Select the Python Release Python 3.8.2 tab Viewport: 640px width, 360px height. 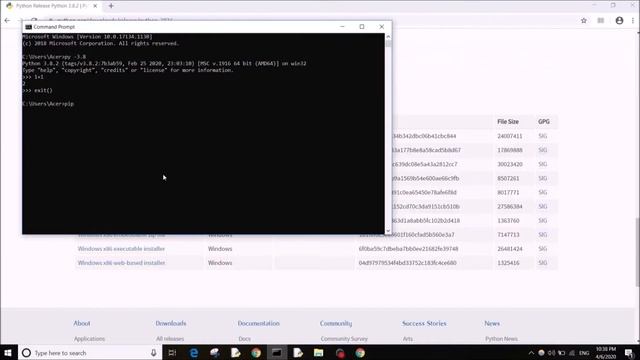click(x=51, y=6)
